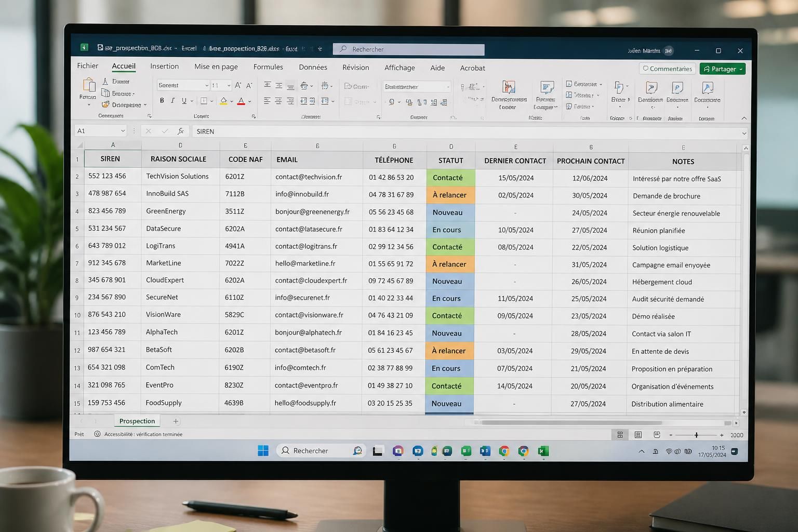Screen dimensions: 798x532
Task: Increase font size with the large A icon
Action: [x=238, y=85]
